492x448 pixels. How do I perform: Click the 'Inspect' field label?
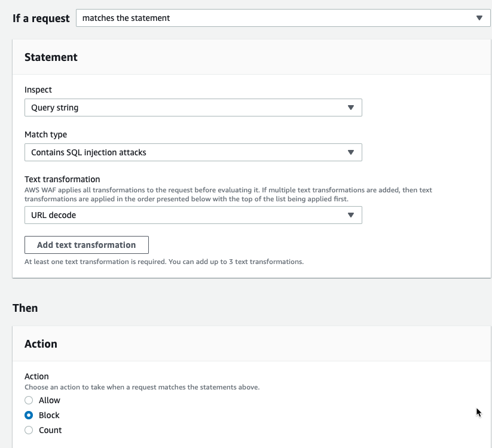coord(38,90)
